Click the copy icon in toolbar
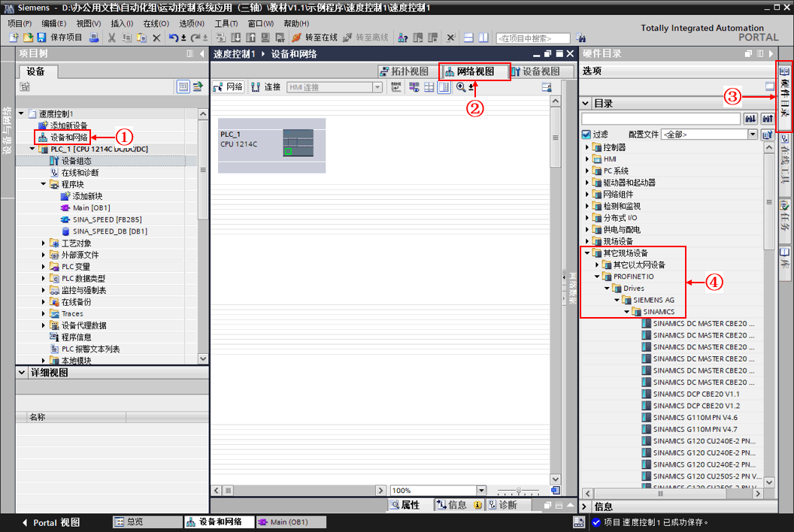This screenshot has height=532, width=794. 126,38
